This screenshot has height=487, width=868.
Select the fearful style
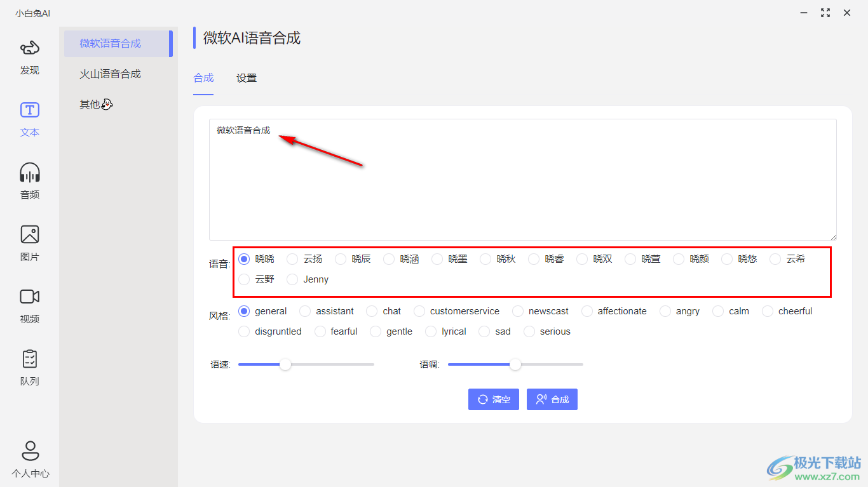(x=336, y=331)
